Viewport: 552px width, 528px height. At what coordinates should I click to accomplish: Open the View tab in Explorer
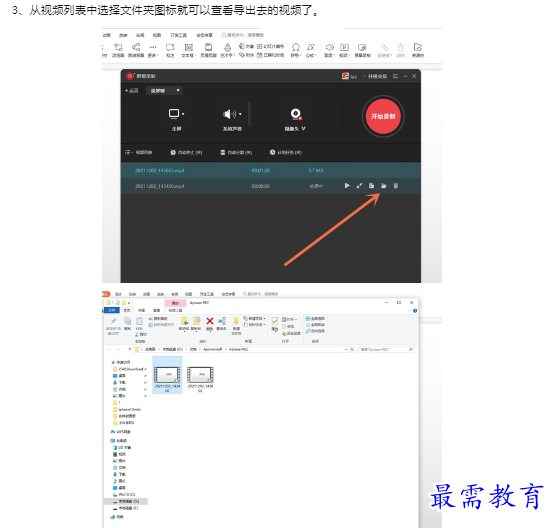(x=157, y=310)
